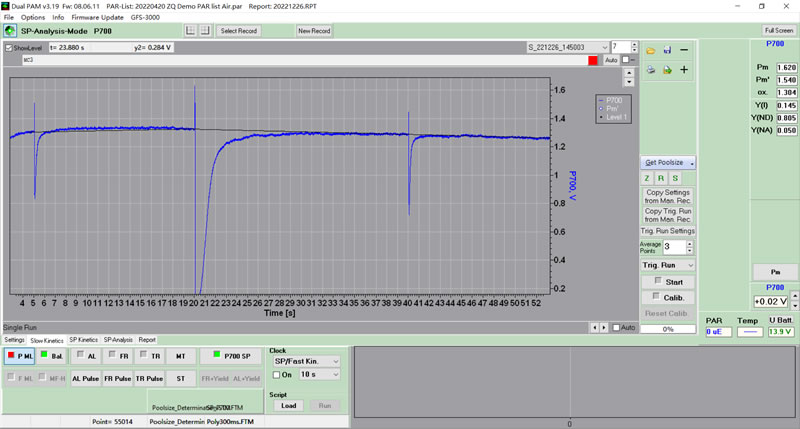The image size is (800, 429).
Task: Click the plus icon beside export
Action: pyautogui.click(x=684, y=69)
